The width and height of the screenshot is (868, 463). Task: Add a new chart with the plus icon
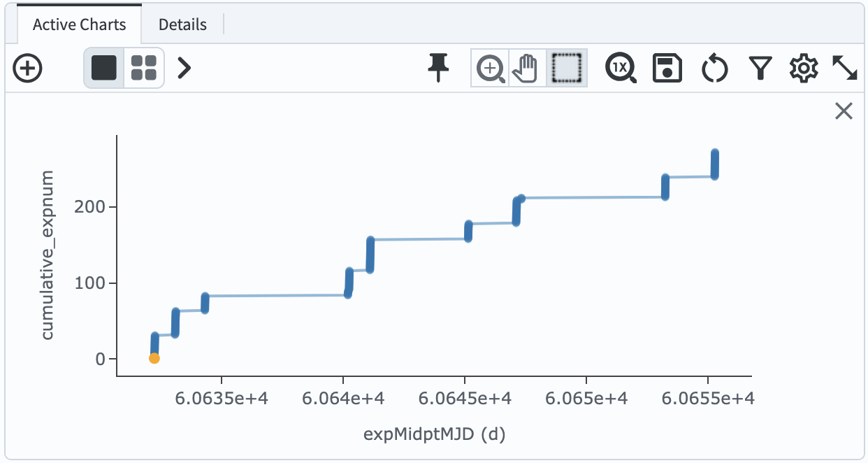(28, 68)
